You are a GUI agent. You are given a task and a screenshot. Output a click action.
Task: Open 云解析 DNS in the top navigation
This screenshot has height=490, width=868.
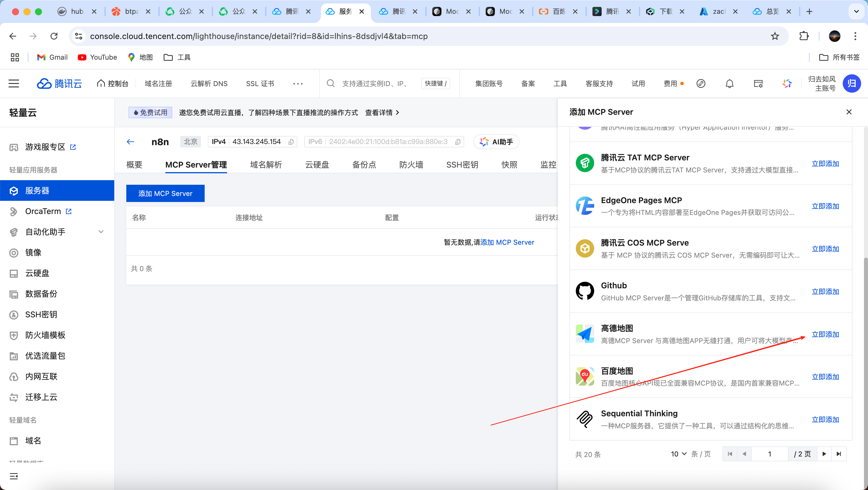click(209, 83)
